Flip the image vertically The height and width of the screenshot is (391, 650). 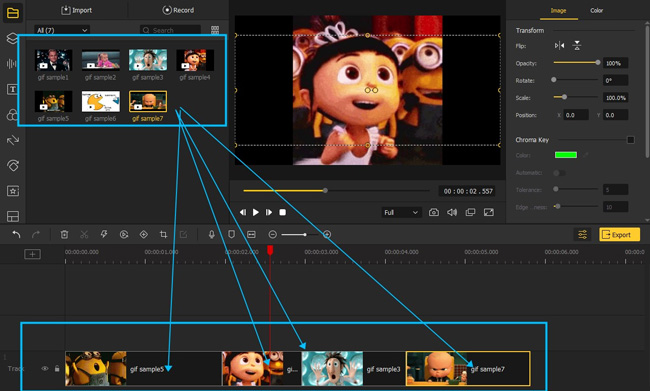pos(577,46)
